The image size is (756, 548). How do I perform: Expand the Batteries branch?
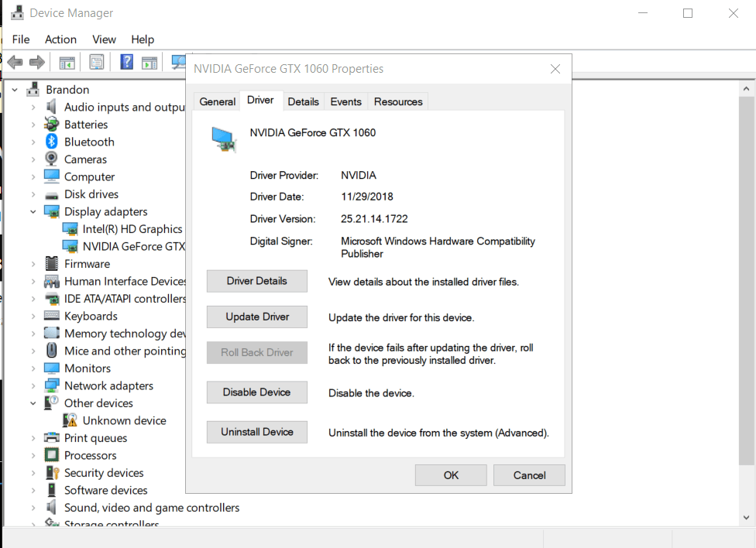pos(33,125)
